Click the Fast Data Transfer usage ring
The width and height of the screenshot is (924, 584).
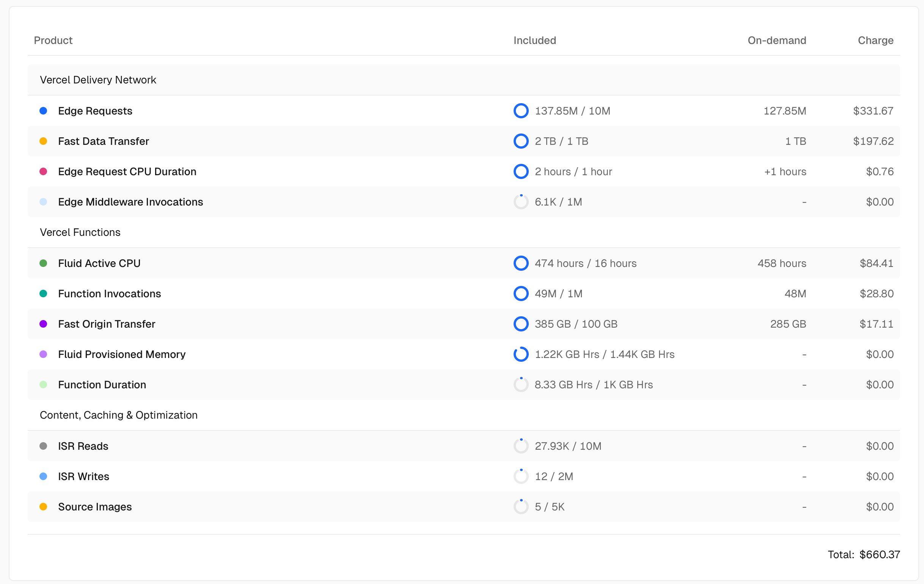click(521, 141)
